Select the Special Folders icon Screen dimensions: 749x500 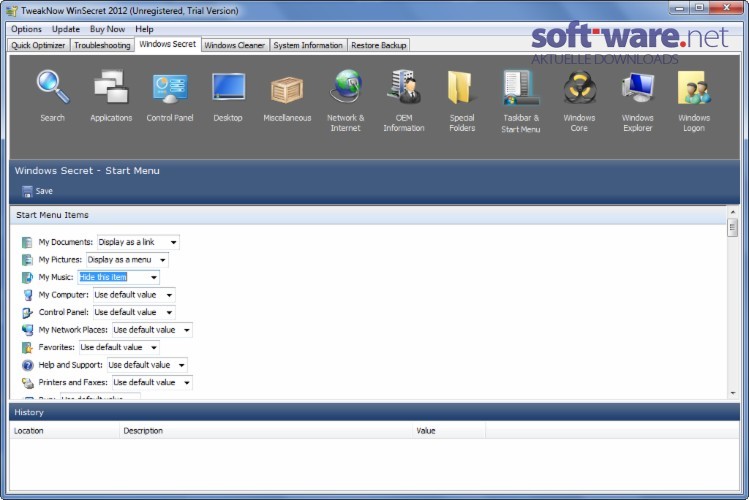tap(461, 87)
